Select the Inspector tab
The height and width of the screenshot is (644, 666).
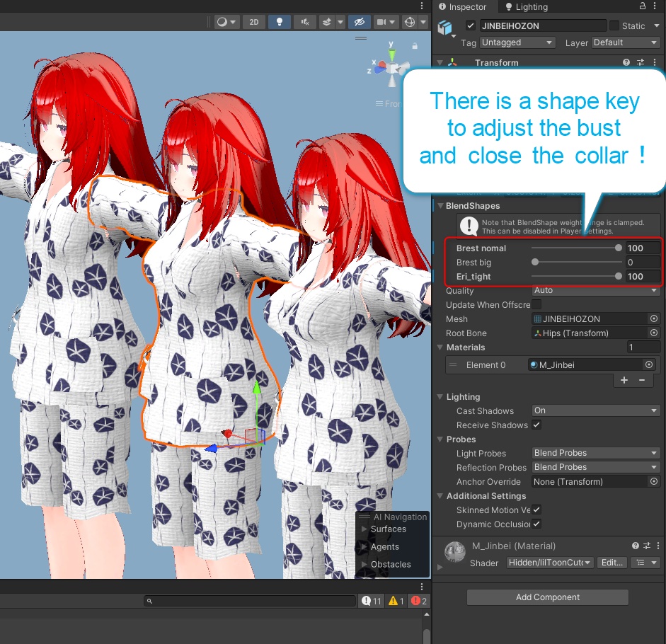[463, 7]
